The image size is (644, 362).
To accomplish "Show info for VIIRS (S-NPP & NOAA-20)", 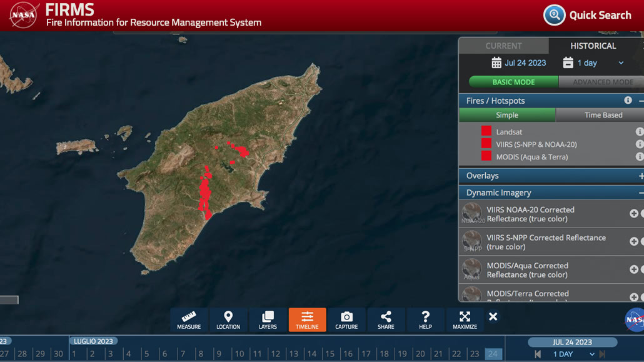I will coord(640,144).
